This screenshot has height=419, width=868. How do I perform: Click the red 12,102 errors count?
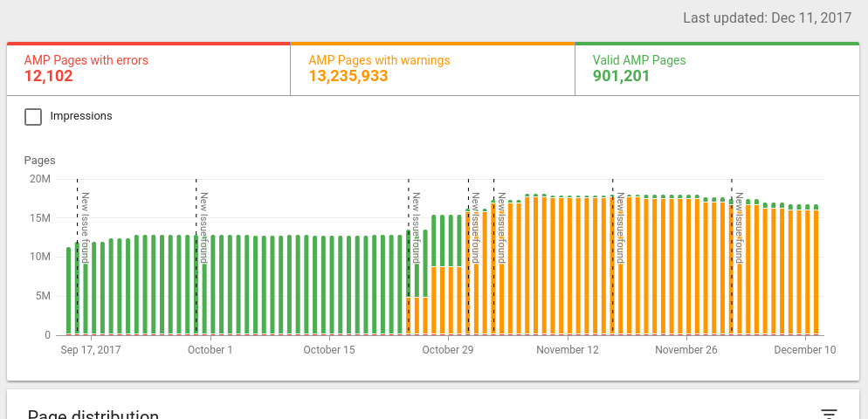point(48,77)
